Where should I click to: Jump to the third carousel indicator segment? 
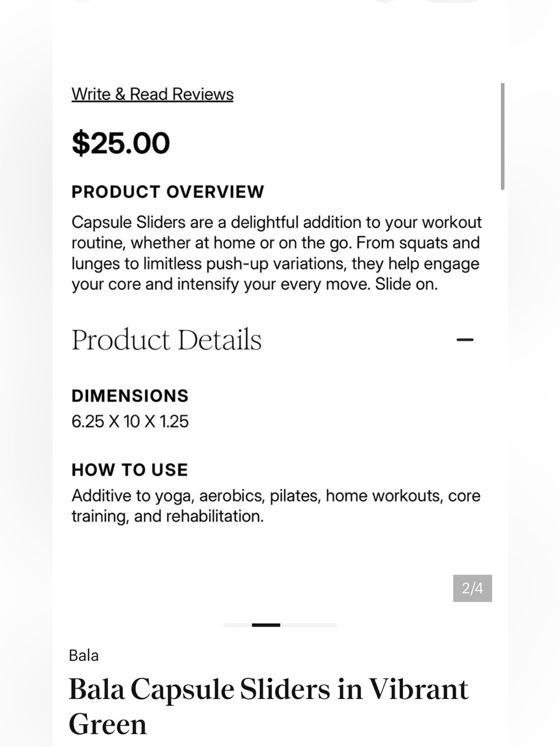pyautogui.click(x=294, y=625)
